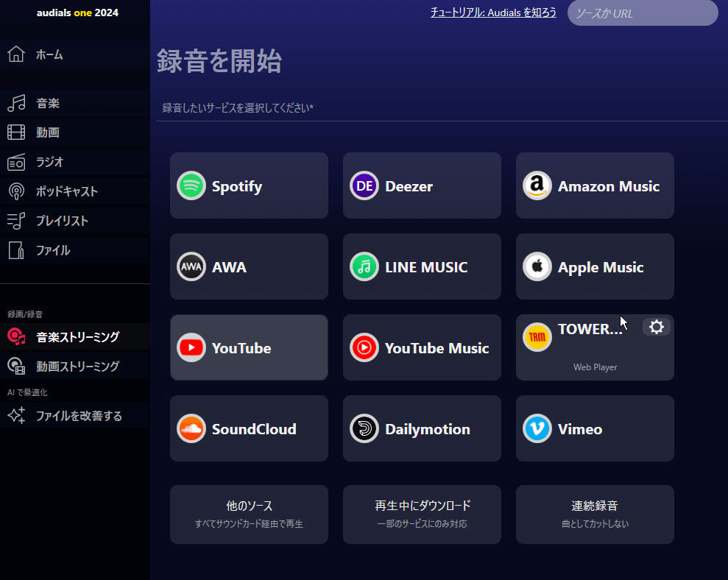The width and height of the screenshot is (728, 580).
Task: Click the LINE MUSIC logo icon
Action: coord(364,266)
